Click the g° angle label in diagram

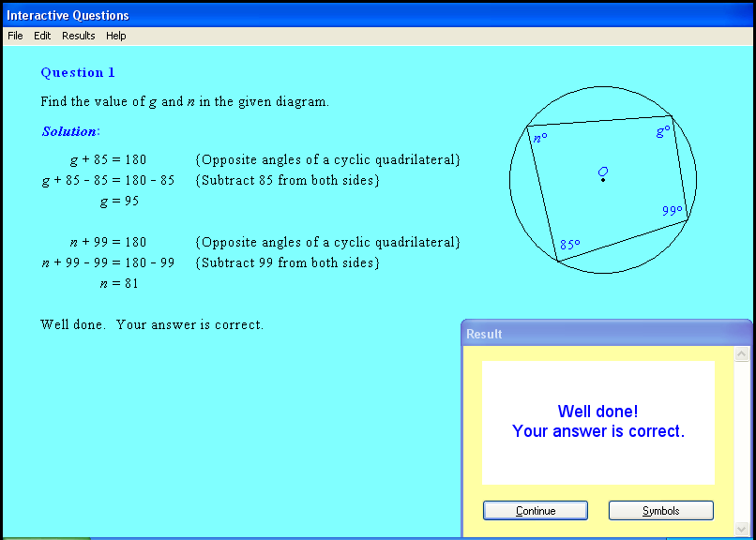point(663,131)
